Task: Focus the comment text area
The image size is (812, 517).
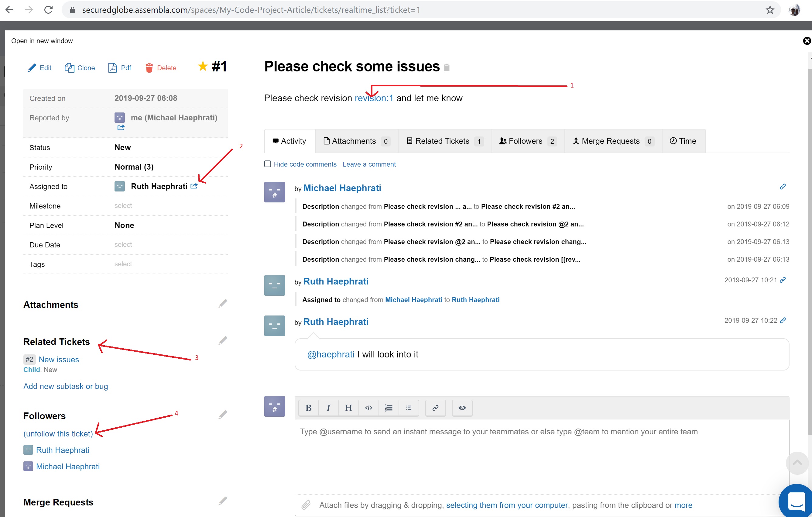Action: tap(542, 457)
